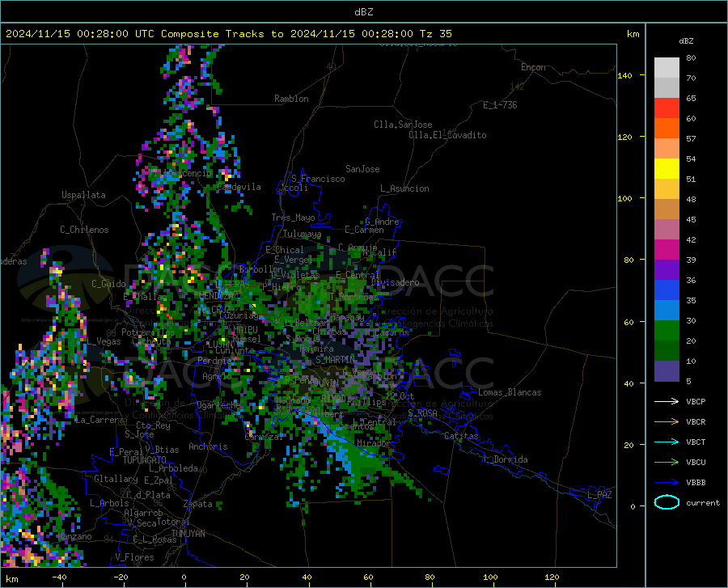728x588 pixels.
Task: Select the yellow 51 dBZ color swatch
Action: [667, 169]
